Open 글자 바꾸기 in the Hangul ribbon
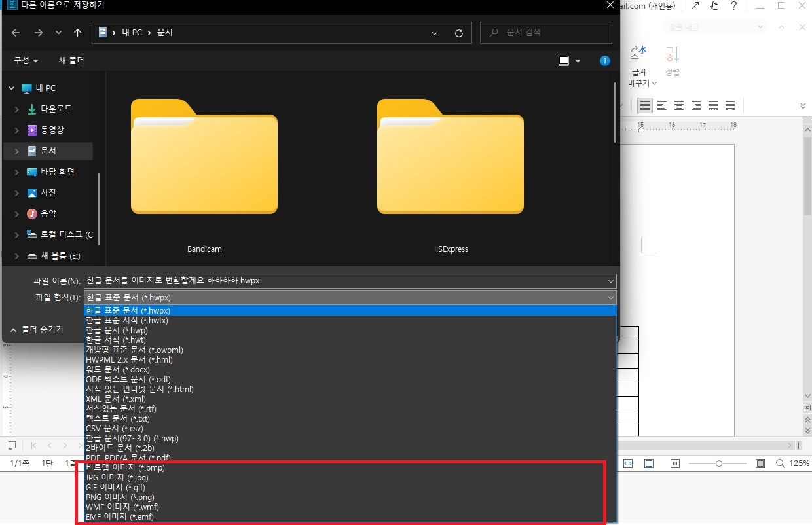Viewport: 812px width, 525px height. (x=642, y=67)
